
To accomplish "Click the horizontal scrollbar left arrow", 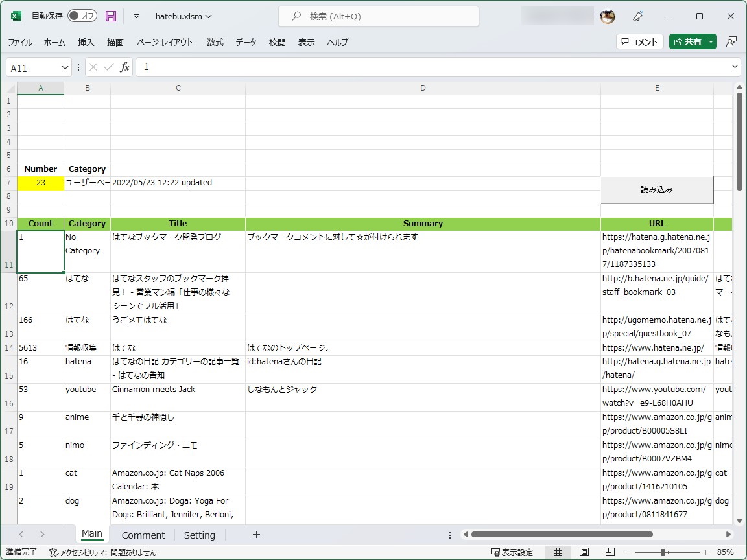I will 466,534.
